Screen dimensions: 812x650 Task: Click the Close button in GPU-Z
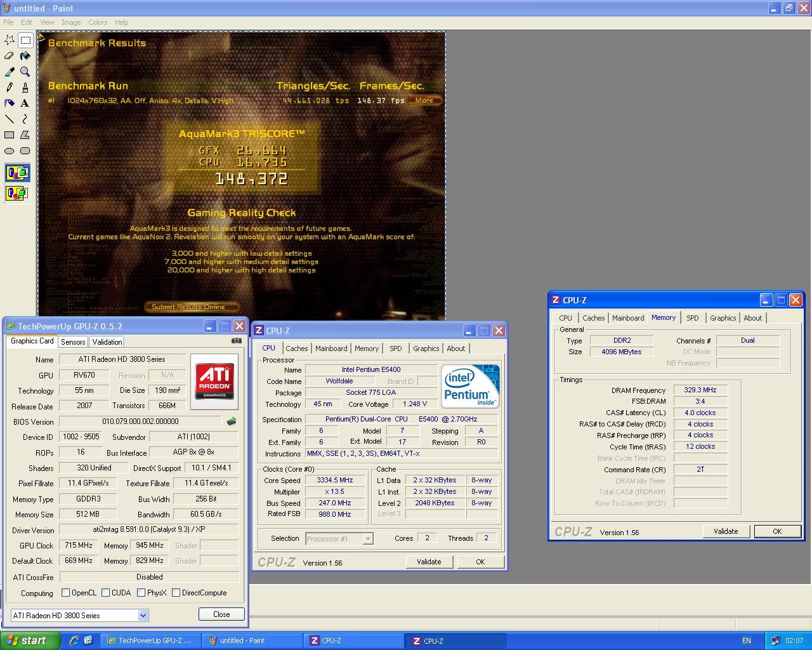tap(221, 614)
